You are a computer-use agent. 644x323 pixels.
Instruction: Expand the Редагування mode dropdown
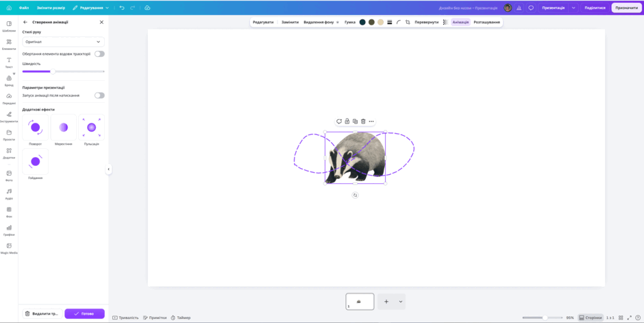point(90,8)
